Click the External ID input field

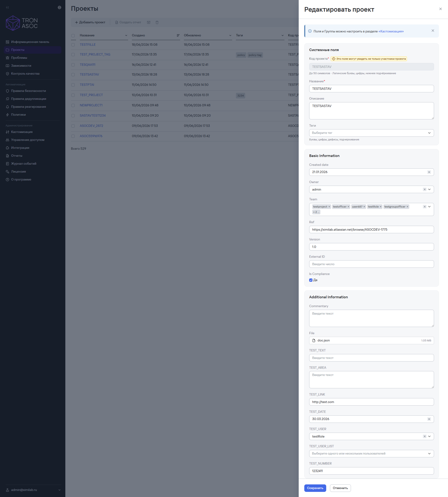pyautogui.click(x=371, y=264)
